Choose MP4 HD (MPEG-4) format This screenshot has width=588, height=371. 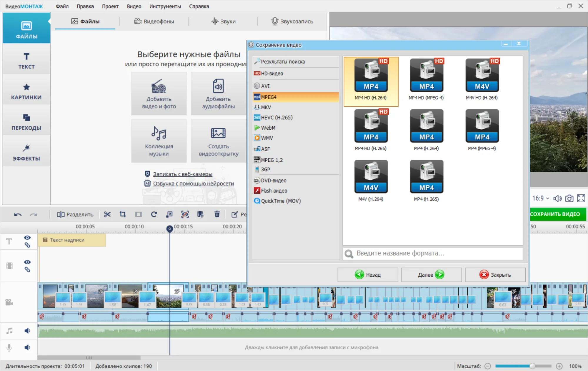coord(427,80)
